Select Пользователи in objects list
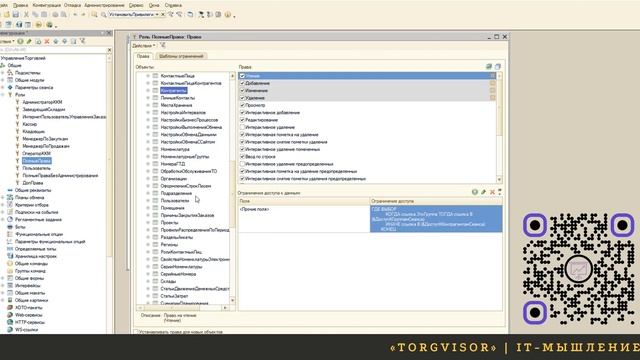The image size is (640, 360). click(x=175, y=200)
